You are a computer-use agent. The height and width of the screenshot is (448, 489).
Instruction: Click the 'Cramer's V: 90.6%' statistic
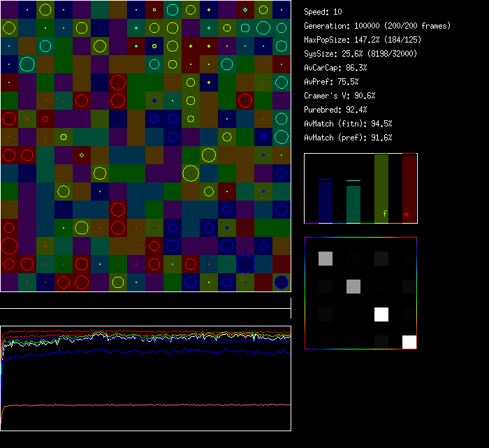tap(340, 96)
